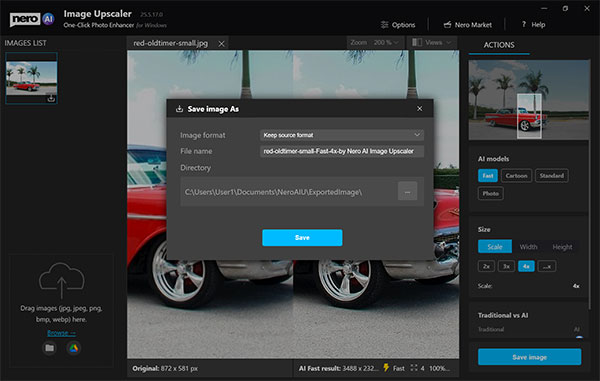Click the Browse link

[61, 333]
